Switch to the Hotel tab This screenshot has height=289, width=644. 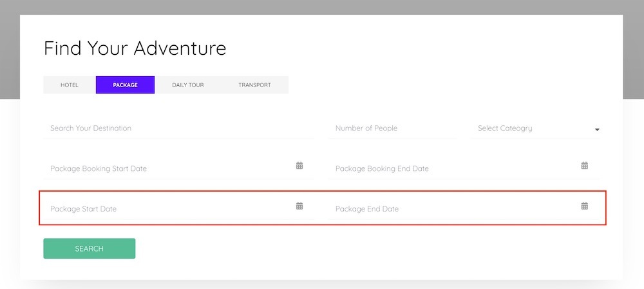pos(70,85)
